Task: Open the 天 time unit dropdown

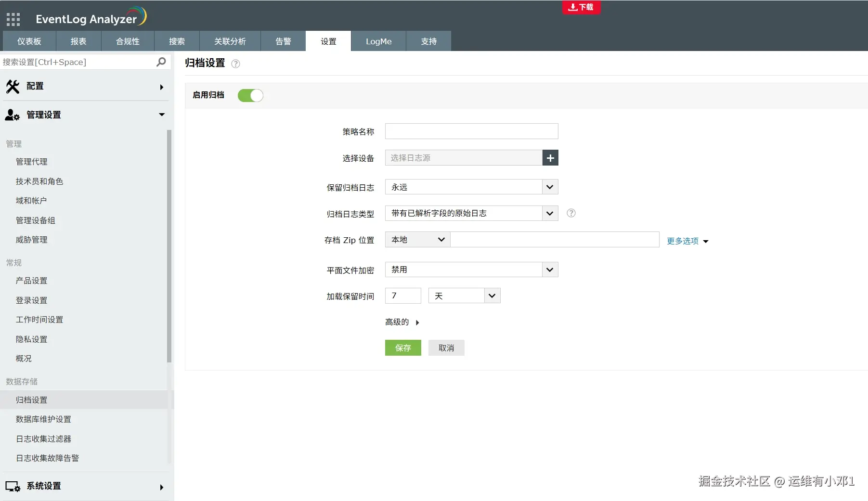Action: [464, 295]
